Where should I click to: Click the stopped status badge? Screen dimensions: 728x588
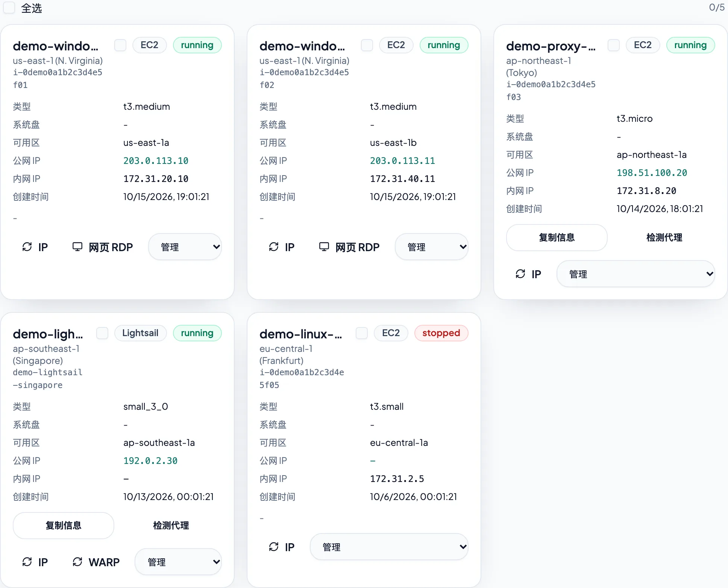click(441, 333)
